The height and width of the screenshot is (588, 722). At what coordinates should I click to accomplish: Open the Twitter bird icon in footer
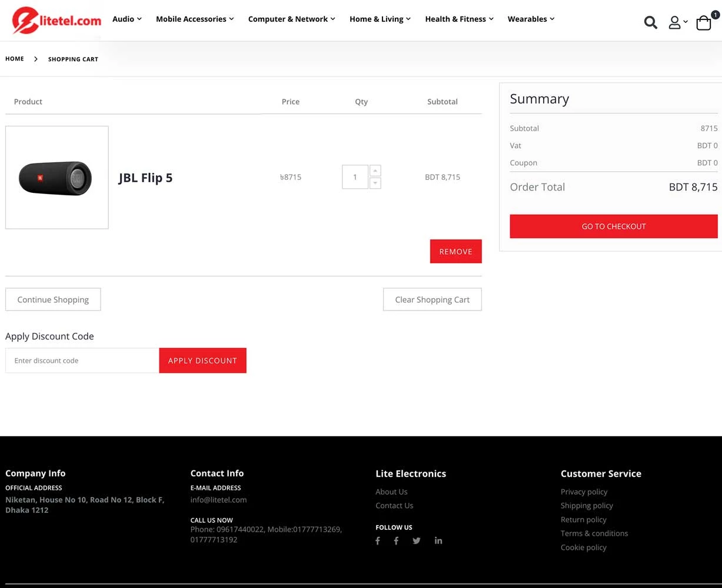(417, 541)
